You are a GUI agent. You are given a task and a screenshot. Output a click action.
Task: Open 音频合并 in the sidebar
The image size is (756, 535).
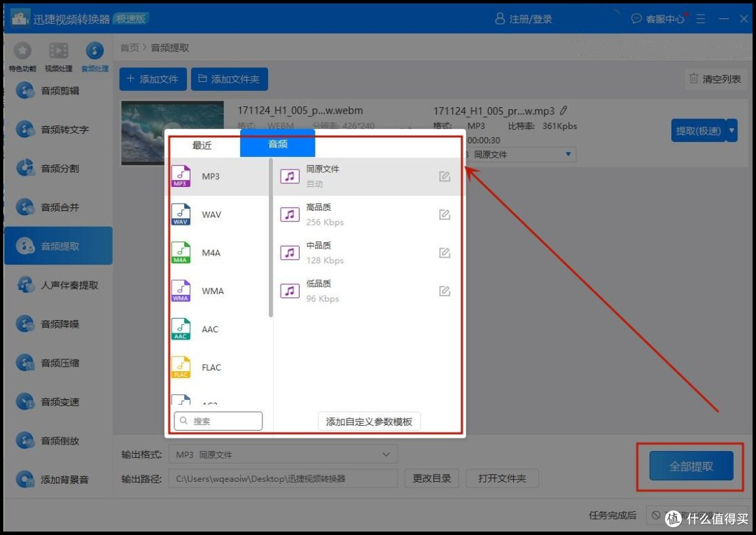click(58, 207)
